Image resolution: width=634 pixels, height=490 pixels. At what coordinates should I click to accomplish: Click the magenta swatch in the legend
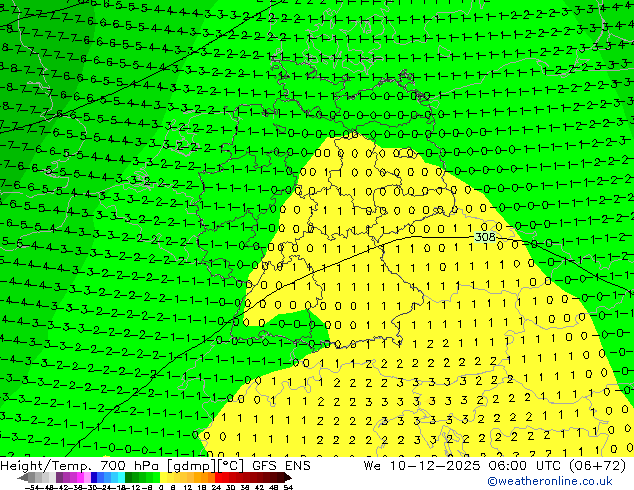point(80,477)
